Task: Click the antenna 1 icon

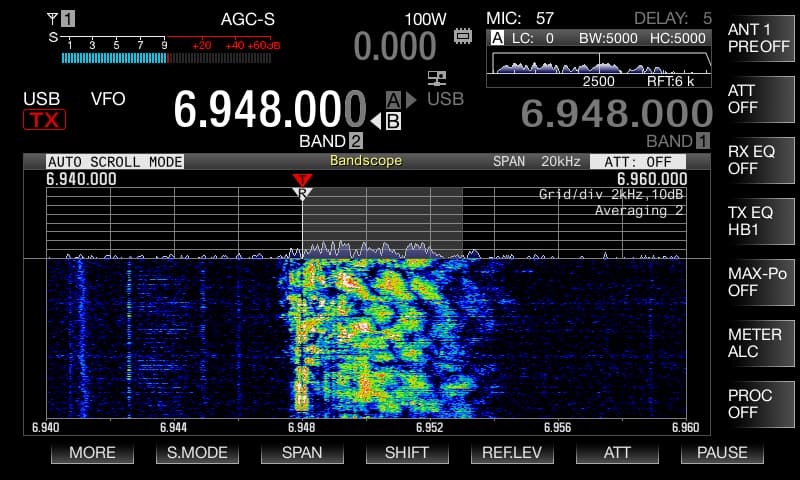Action: pyautogui.click(x=61, y=19)
